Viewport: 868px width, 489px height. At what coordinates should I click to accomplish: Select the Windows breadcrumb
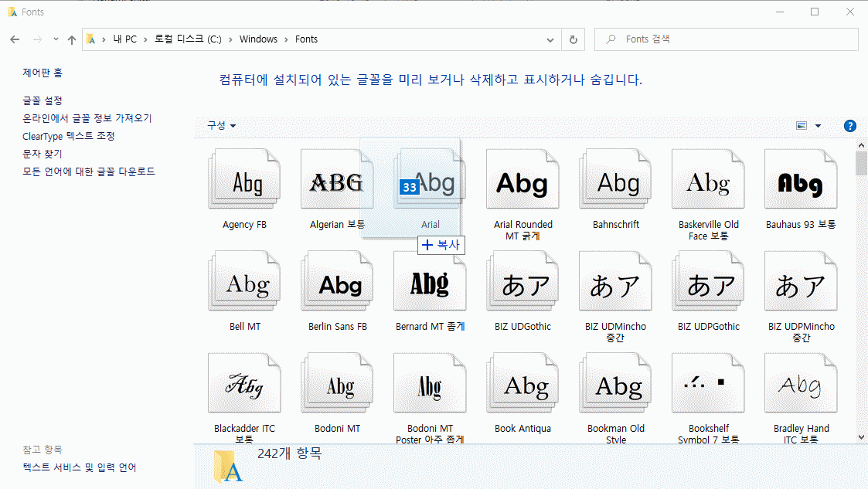click(x=258, y=39)
